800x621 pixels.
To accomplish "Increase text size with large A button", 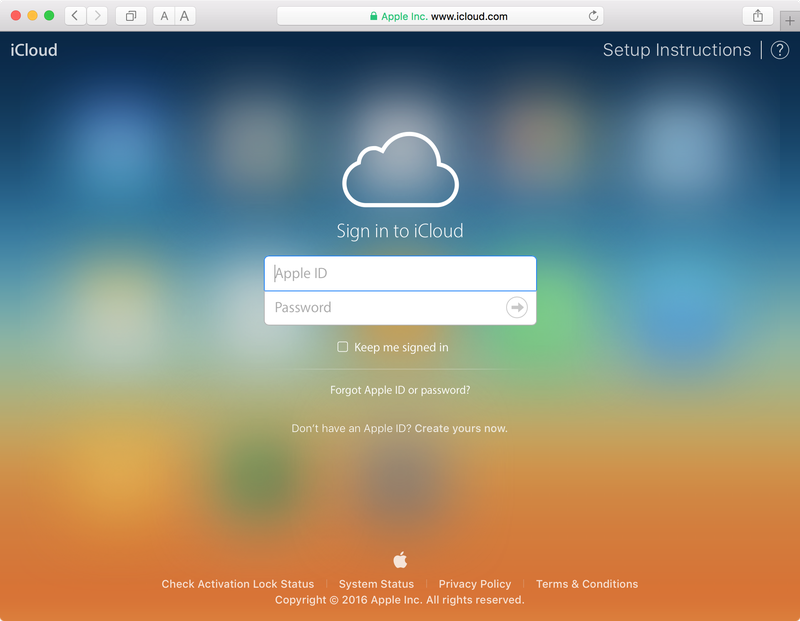I will coord(185,16).
